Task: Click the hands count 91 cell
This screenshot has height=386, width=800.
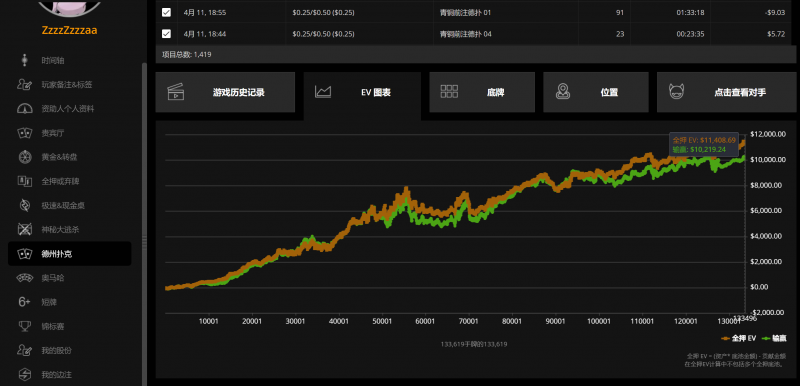Action: click(x=620, y=12)
